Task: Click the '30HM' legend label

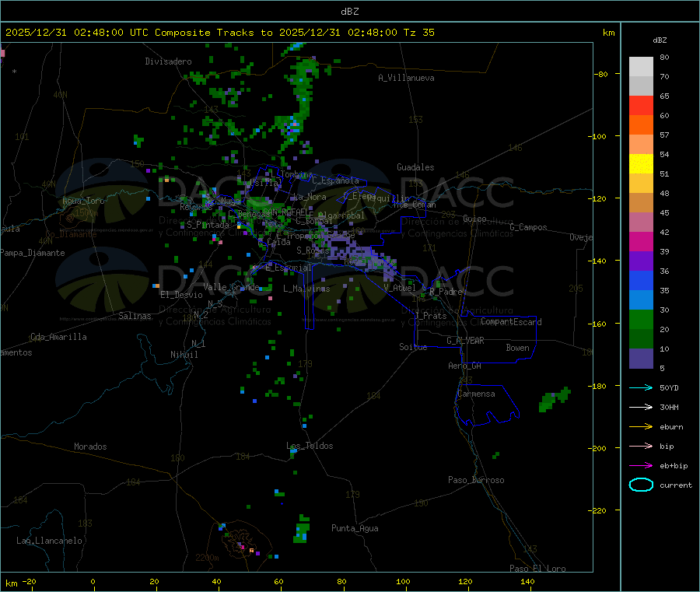Action: [669, 407]
